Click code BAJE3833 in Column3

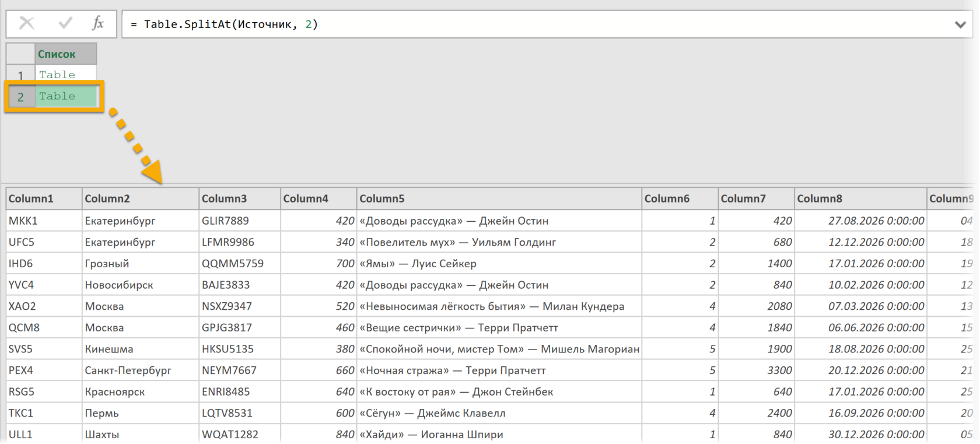click(240, 285)
